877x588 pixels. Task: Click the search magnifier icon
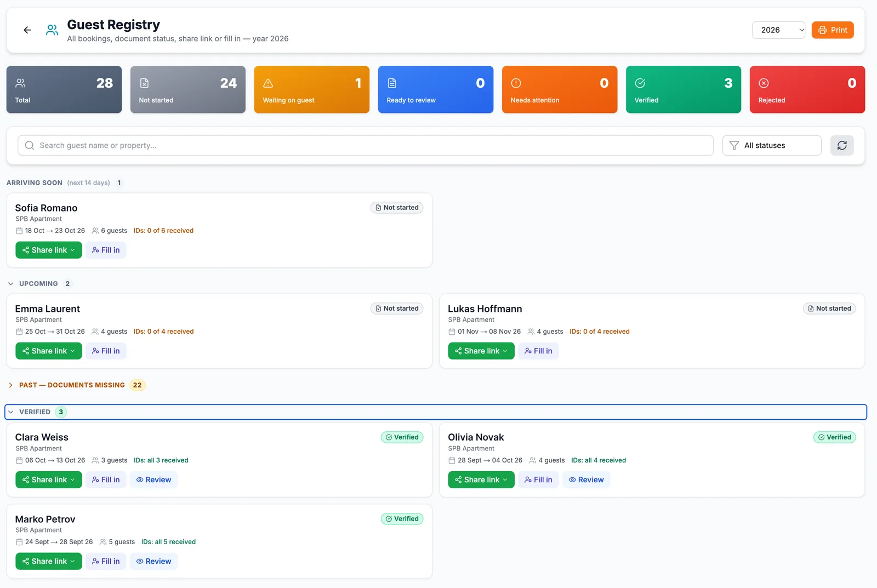[30, 145]
